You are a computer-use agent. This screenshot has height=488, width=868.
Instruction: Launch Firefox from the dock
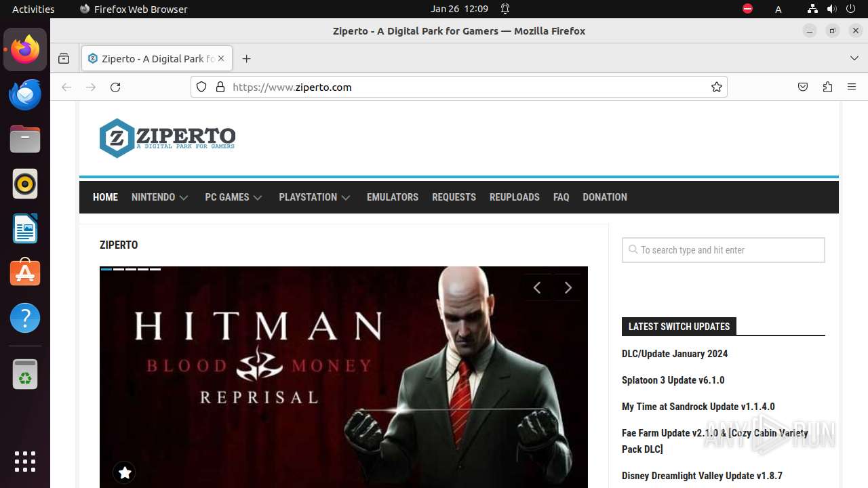[x=25, y=49]
